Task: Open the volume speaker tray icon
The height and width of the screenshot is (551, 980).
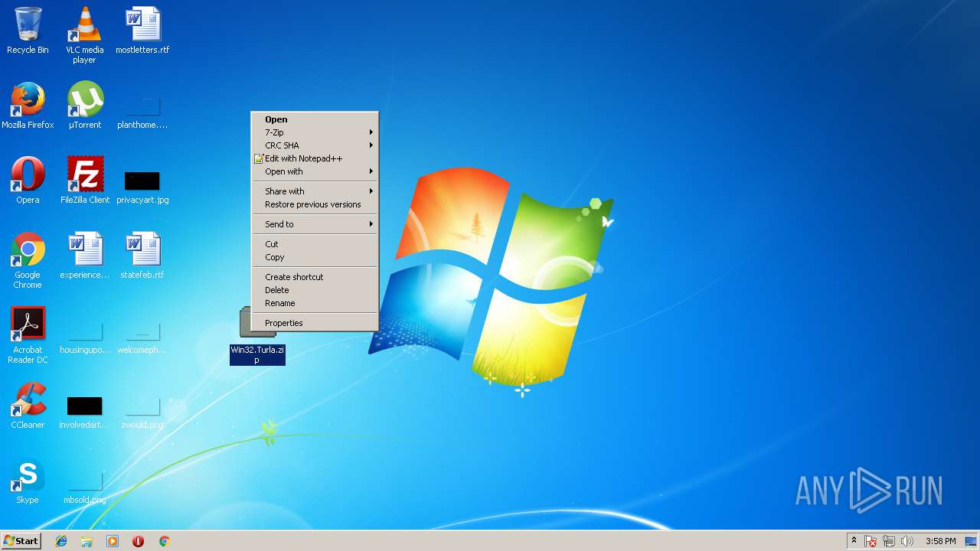Action: [x=907, y=541]
